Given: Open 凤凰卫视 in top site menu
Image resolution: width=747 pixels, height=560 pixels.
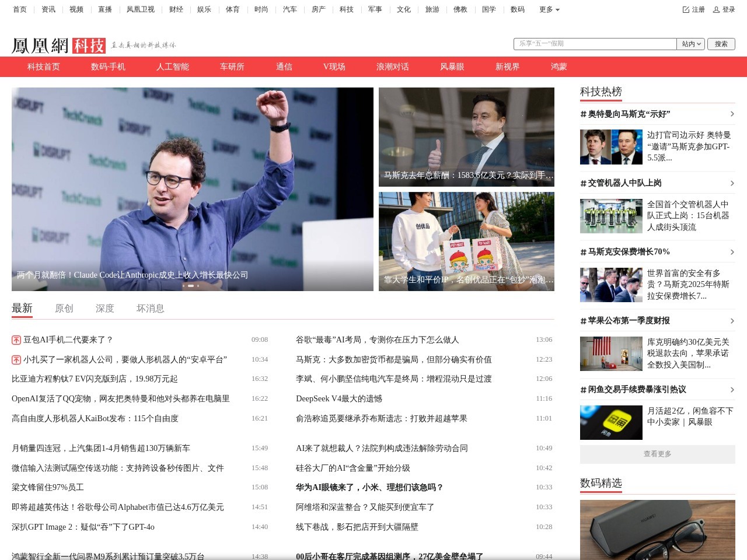Looking at the screenshot, I should tap(141, 10).
